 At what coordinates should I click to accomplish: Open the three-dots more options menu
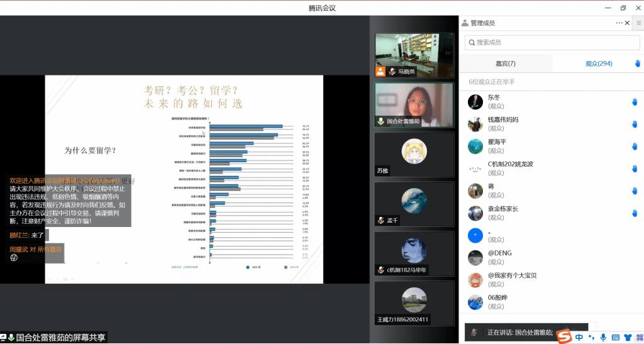click(x=619, y=23)
